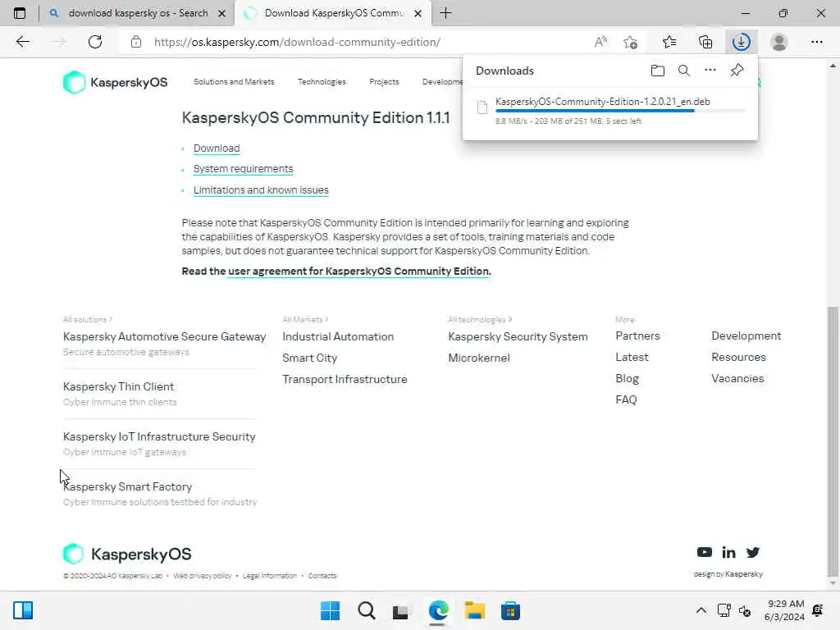The image size is (840, 630).
Task: Open the taskbar clock showing 9:29 AM
Action: tap(784, 610)
